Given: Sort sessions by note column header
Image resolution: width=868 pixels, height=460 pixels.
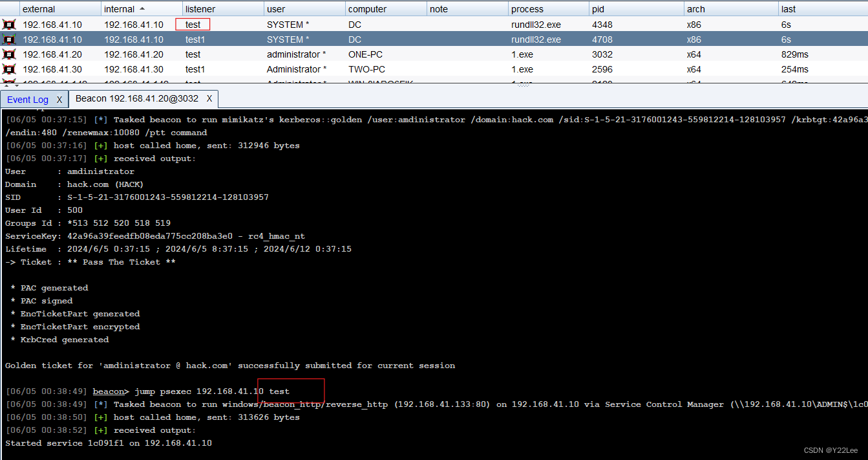Looking at the screenshot, I should [467, 9].
